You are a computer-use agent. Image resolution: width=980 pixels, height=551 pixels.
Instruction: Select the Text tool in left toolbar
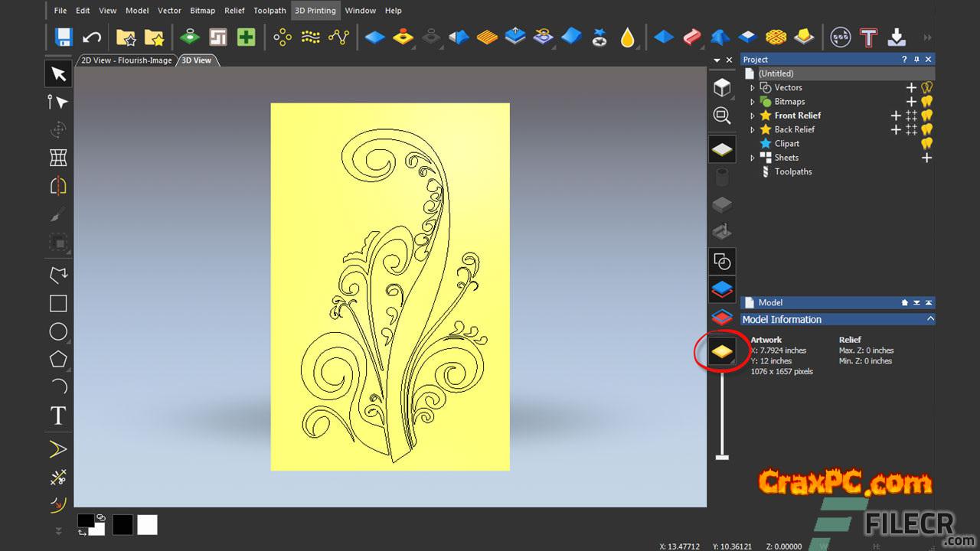[58, 416]
